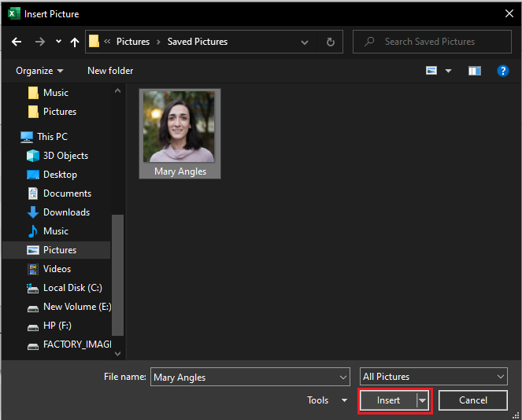
Task: Refresh the Saved Pictures folder view
Action: [331, 42]
